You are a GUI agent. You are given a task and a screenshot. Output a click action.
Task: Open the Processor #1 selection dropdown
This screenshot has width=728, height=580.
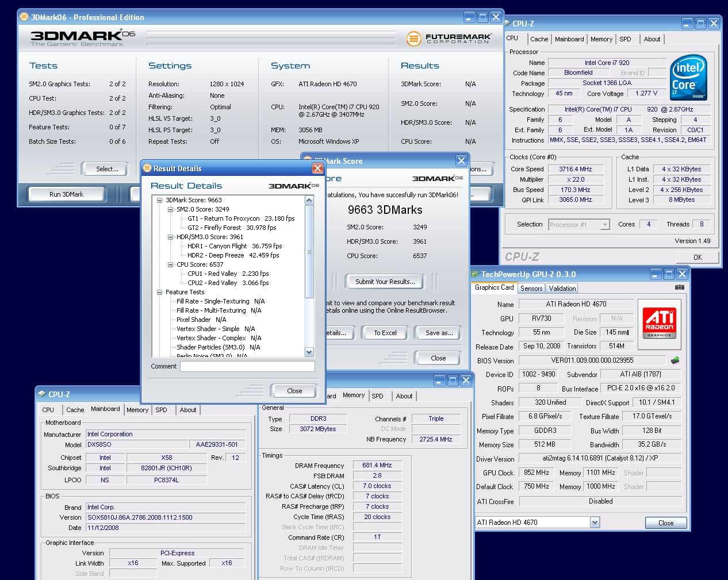point(604,225)
